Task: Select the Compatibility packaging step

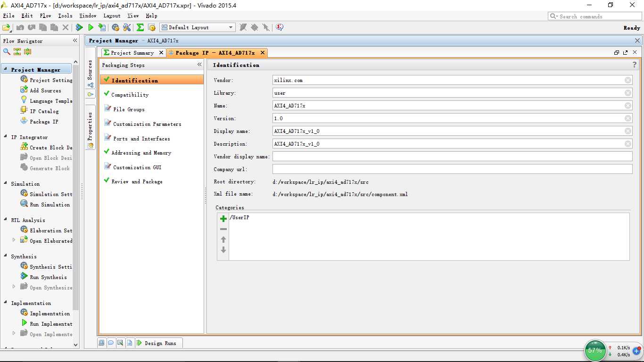Action: pyautogui.click(x=130, y=95)
